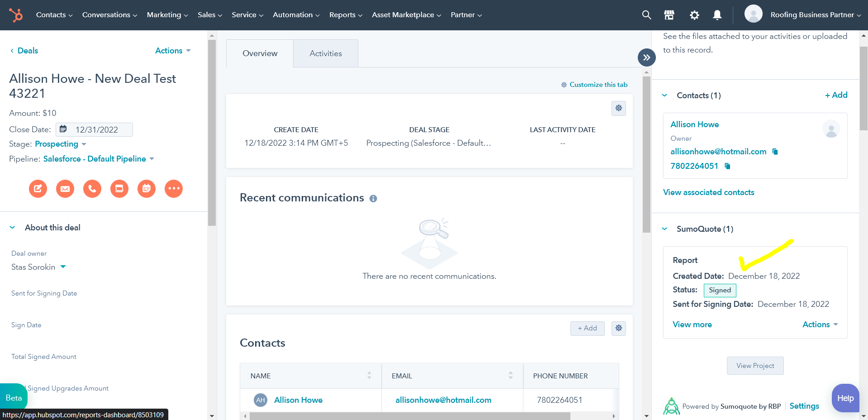The width and height of the screenshot is (868, 420).
Task: Open the marketplace icon in top bar
Action: tap(669, 15)
